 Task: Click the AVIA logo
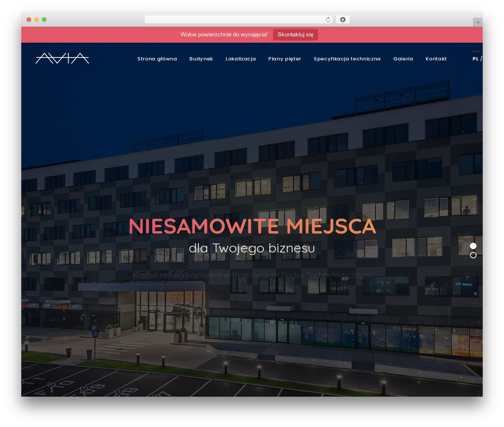[x=62, y=58]
